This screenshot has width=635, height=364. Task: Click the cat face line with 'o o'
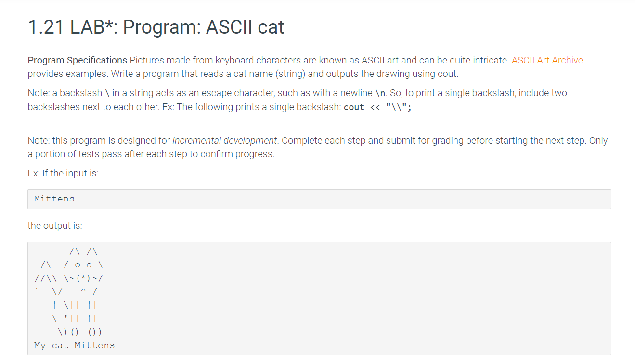(72, 264)
